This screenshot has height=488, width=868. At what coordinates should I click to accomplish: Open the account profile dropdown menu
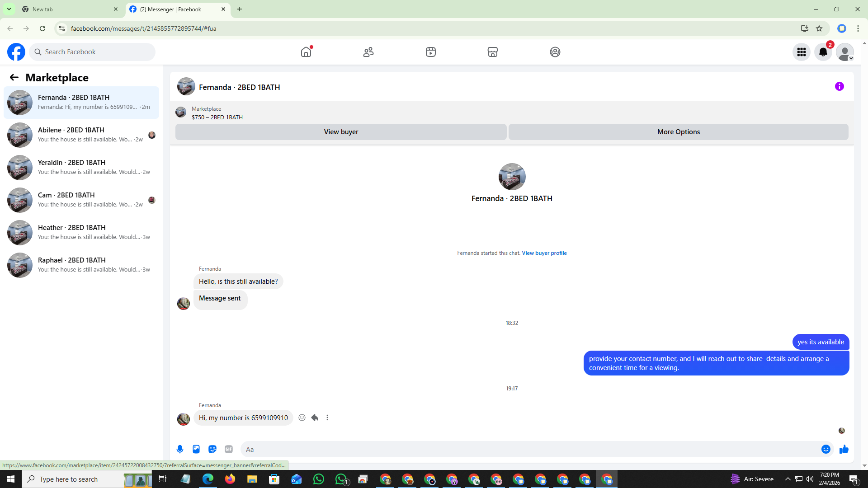[844, 52]
